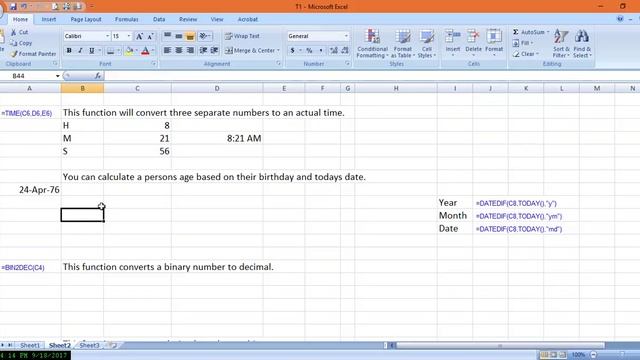
Task: Align text left
Action: tap(167, 50)
